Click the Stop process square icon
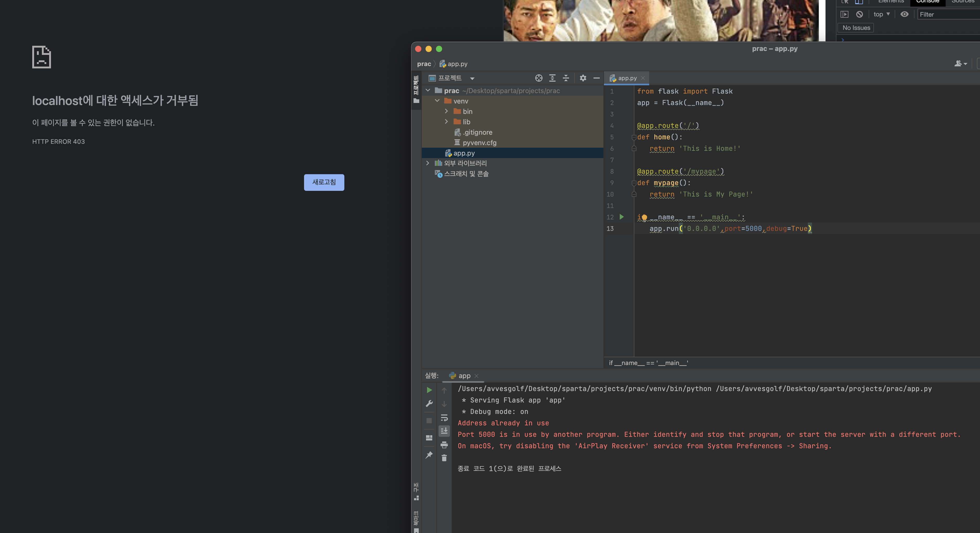 click(x=429, y=420)
